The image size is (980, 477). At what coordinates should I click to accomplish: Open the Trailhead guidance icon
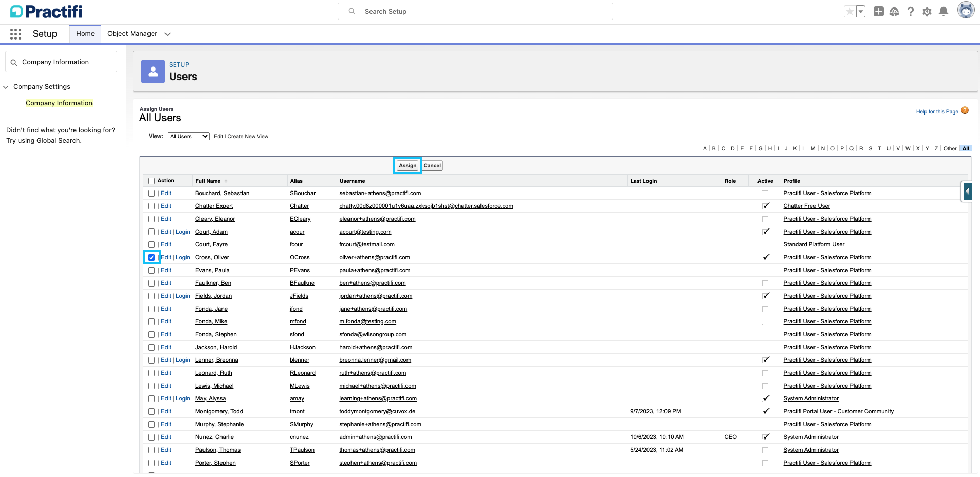tap(894, 11)
